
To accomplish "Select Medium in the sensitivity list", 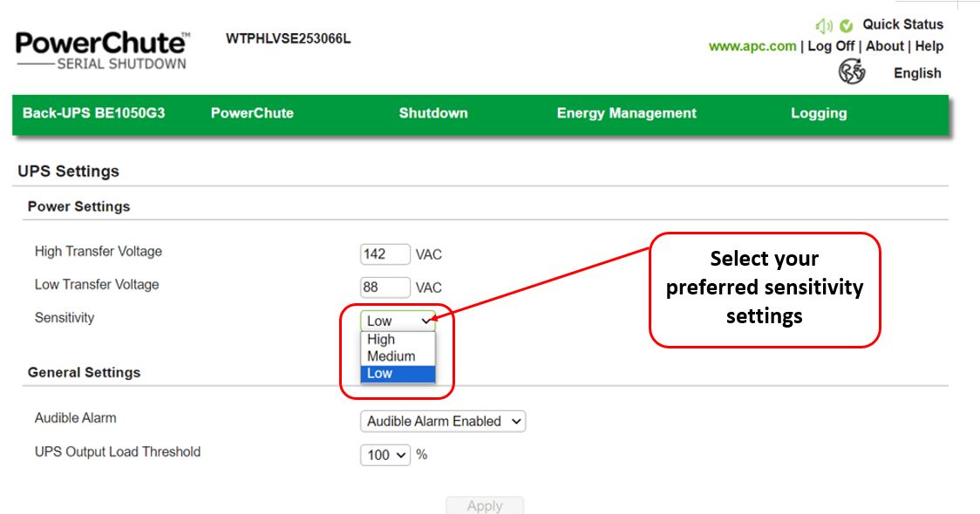I will pos(398,356).
